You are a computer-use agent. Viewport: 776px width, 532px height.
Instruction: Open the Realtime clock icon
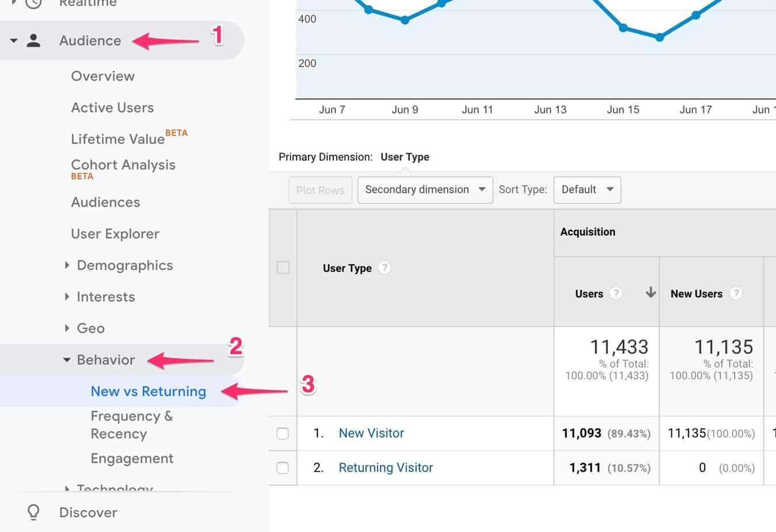[33, 5]
